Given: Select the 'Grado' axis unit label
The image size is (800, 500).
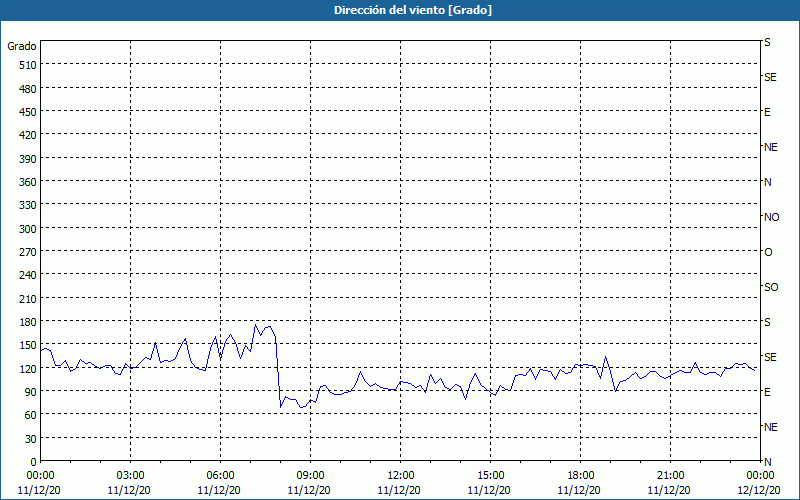Looking at the screenshot, I should coord(22,46).
